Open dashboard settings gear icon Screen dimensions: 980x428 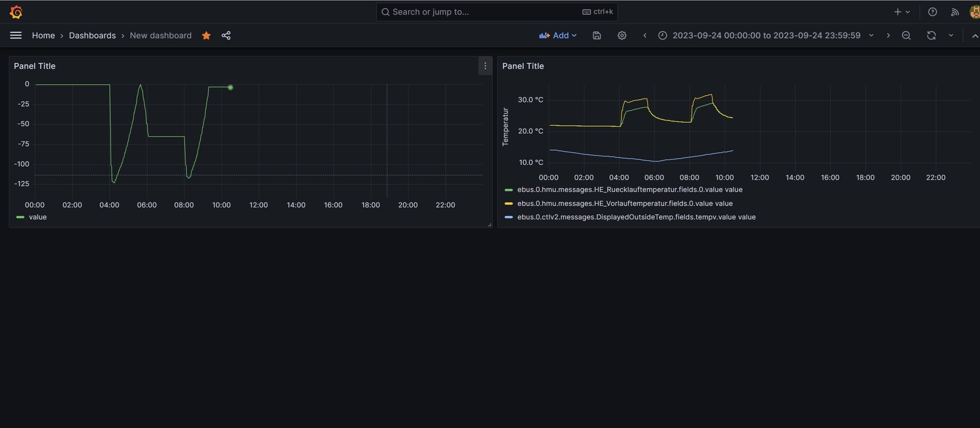tap(621, 35)
